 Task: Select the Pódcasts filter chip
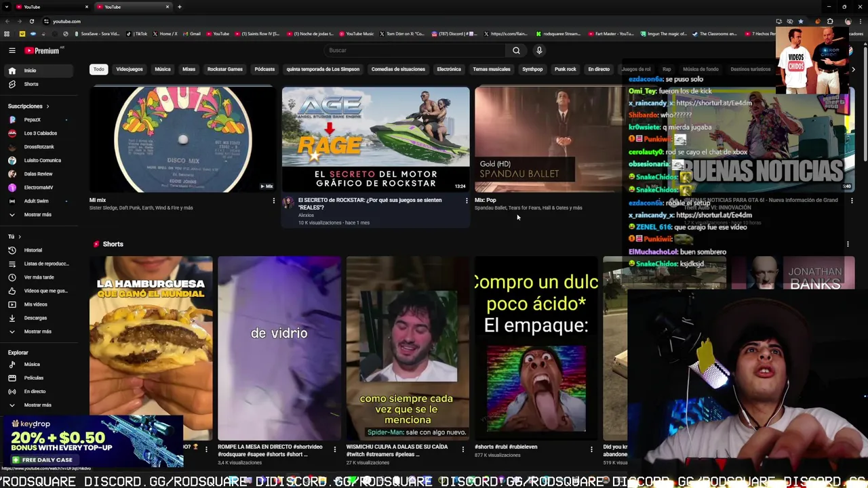tap(264, 69)
